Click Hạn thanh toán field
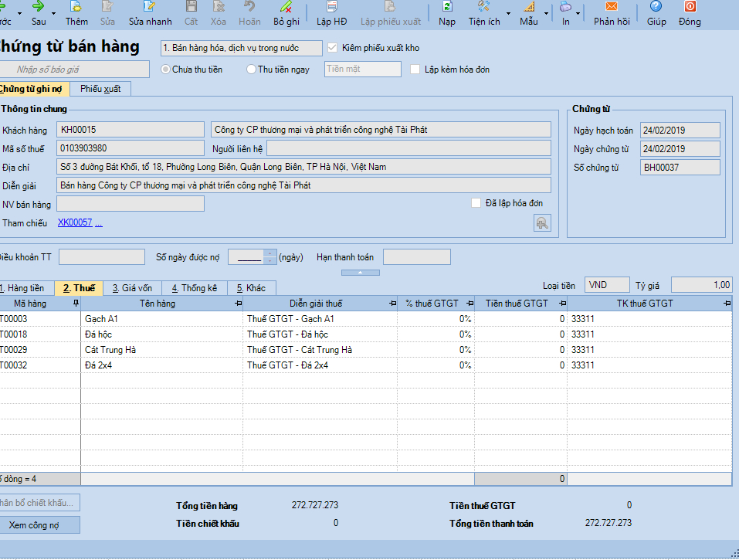 417,257
